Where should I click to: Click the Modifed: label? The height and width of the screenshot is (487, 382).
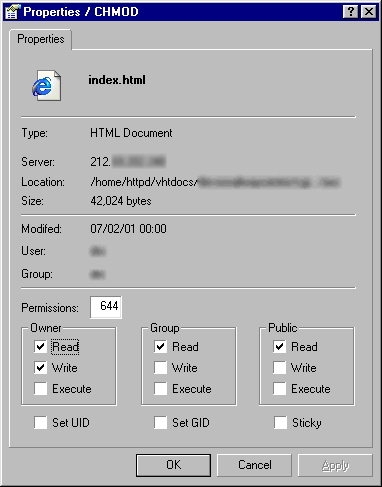[x=41, y=229]
